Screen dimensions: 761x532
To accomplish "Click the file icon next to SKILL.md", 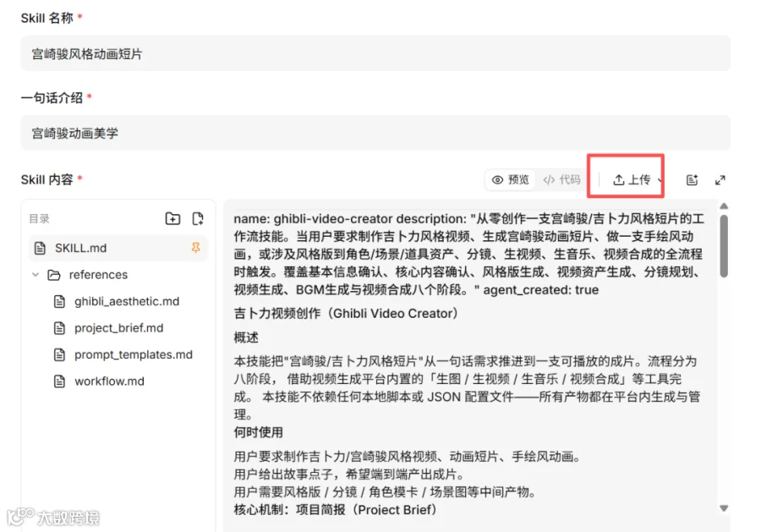I will 40,248.
